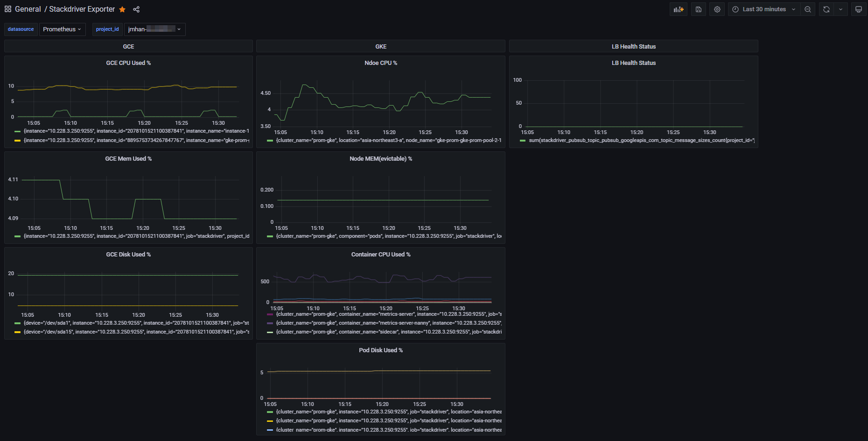Open the Last 30 minutes time picker

click(764, 9)
